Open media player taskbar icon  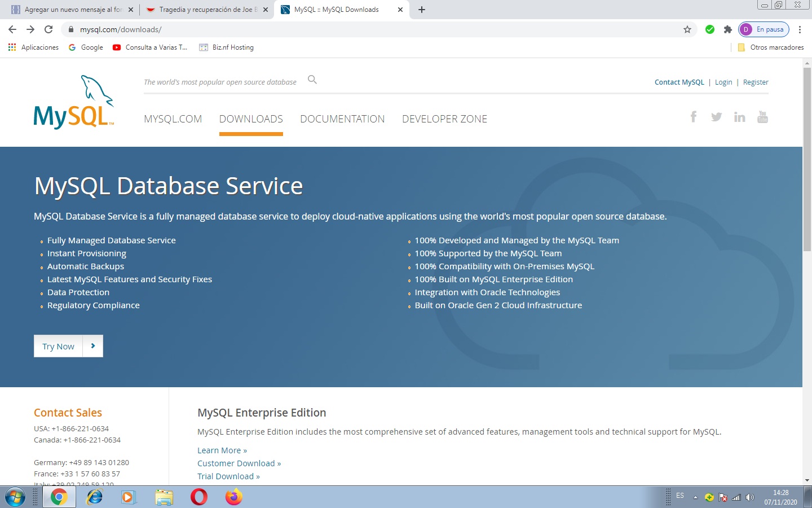point(129,497)
